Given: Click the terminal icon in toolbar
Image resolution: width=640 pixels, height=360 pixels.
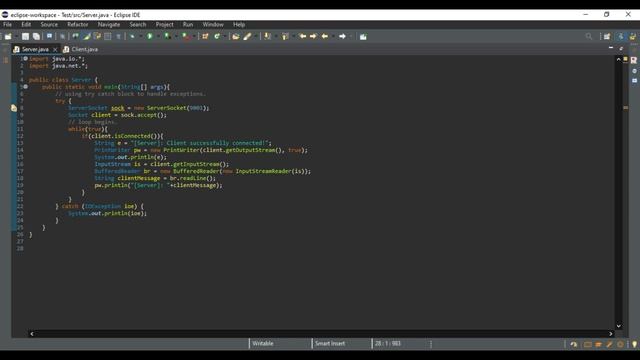Looking at the screenshot, I should tap(49, 37).
